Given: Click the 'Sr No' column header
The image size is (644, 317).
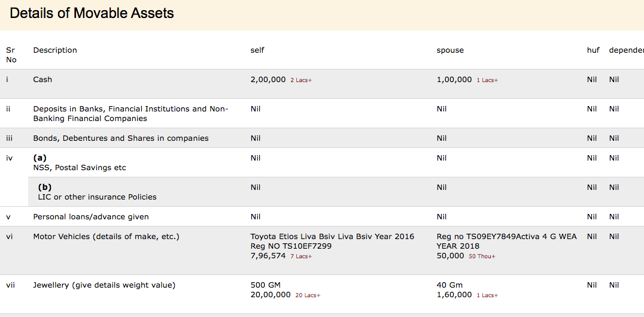Looking at the screenshot, I should [11, 55].
